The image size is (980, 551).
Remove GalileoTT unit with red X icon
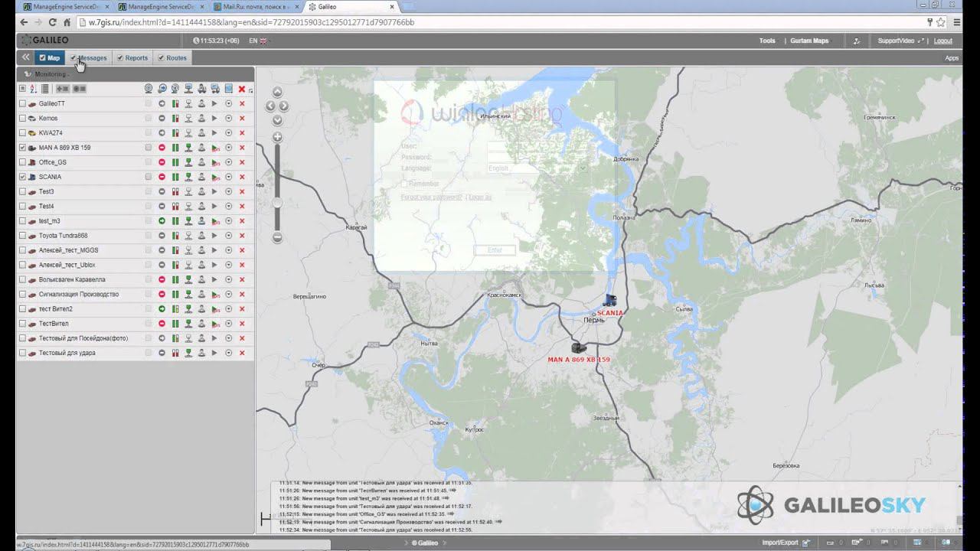click(242, 103)
